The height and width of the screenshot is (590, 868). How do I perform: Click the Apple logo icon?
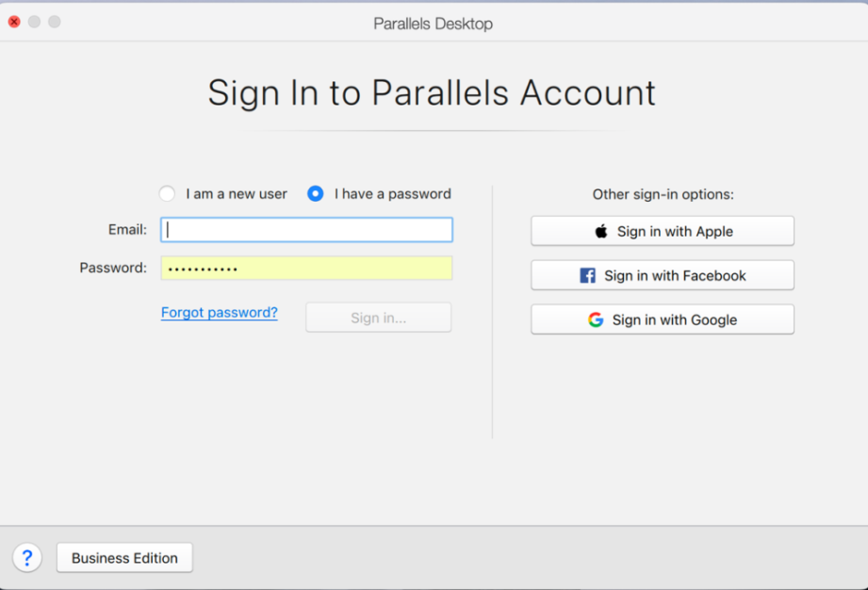point(601,231)
